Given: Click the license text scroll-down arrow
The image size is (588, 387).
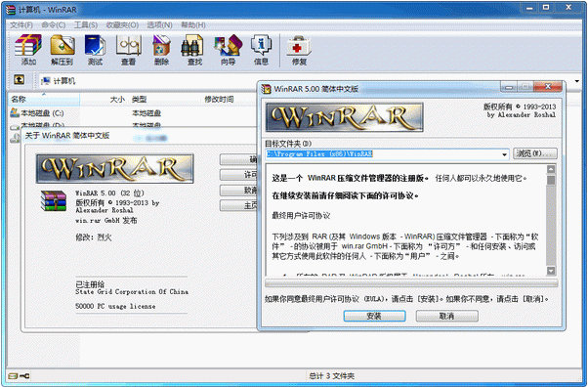Looking at the screenshot, I should pyautogui.click(x=551, y=271).
